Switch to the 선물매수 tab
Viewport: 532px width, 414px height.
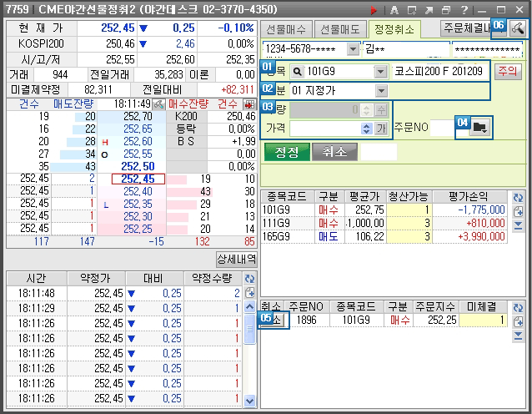coord(287,29)
